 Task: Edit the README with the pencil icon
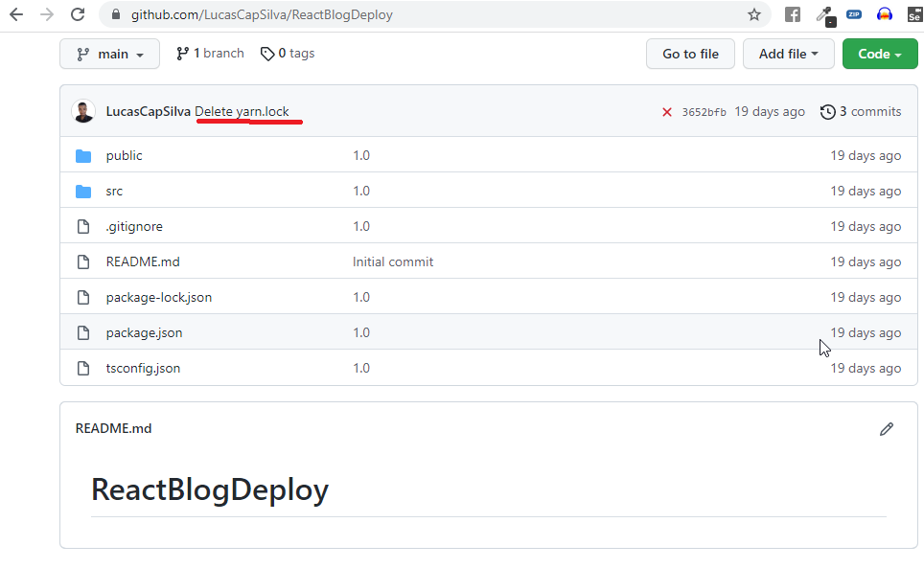[887, 429]
